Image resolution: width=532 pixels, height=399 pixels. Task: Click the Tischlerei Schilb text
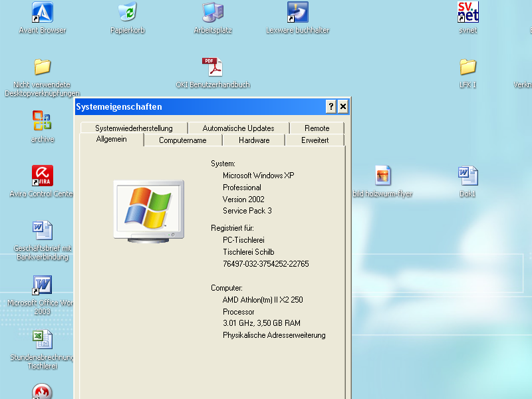248,252
